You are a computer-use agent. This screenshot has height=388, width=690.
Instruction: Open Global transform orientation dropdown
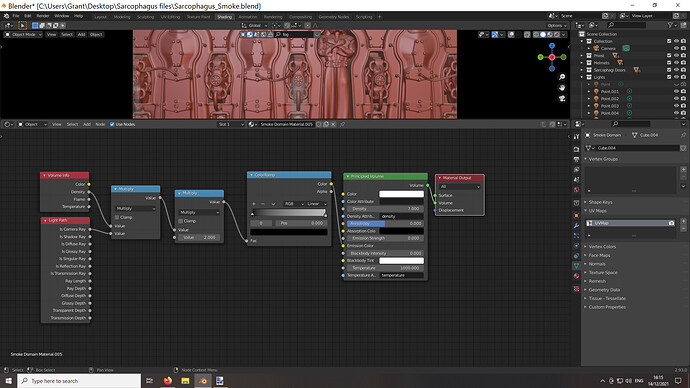click(x=254, y=26)
